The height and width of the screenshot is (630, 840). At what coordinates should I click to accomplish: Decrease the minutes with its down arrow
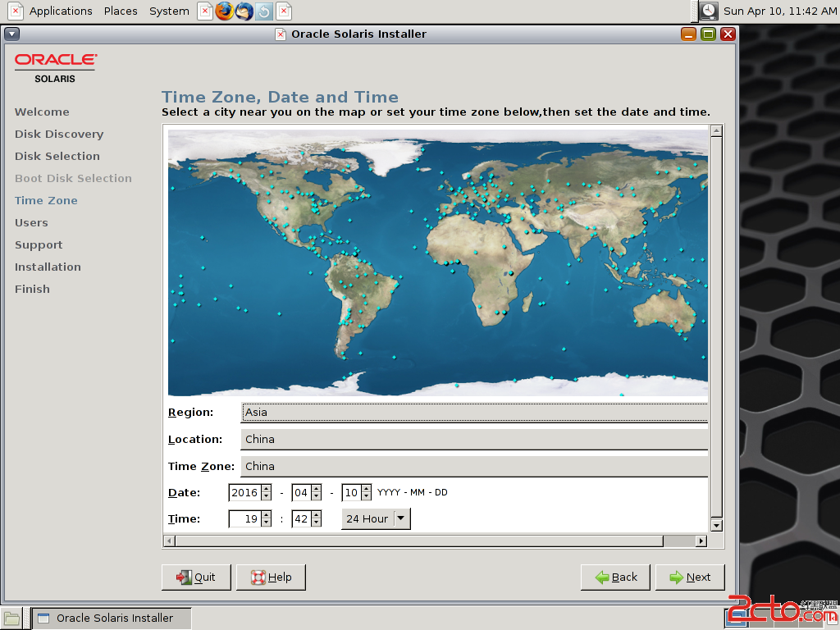coord(316,523)
